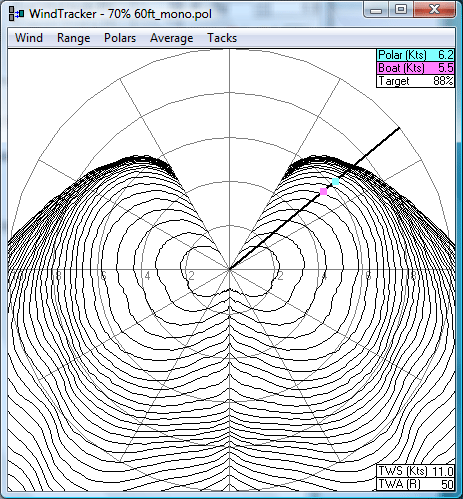This screenshot has height=499, width=463.
Task: Click the Polar (Kts) 6.2 readout
Action: pos(416,55)
